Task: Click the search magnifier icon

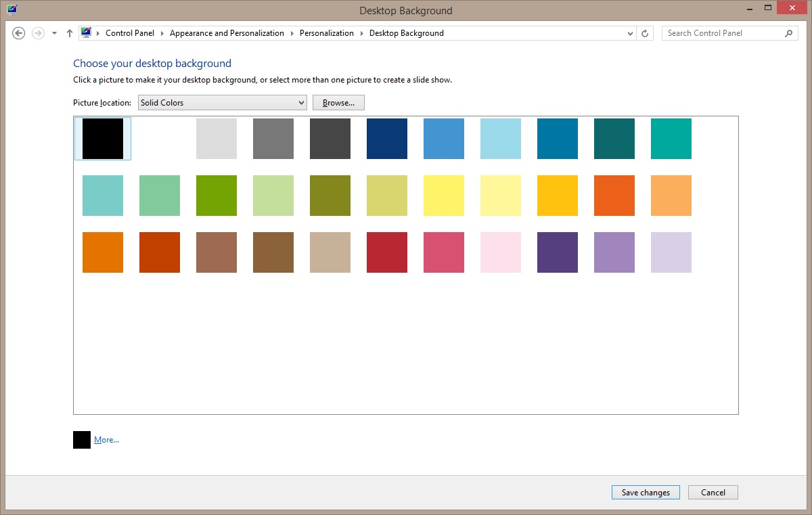Action: [x=788, y=33]
